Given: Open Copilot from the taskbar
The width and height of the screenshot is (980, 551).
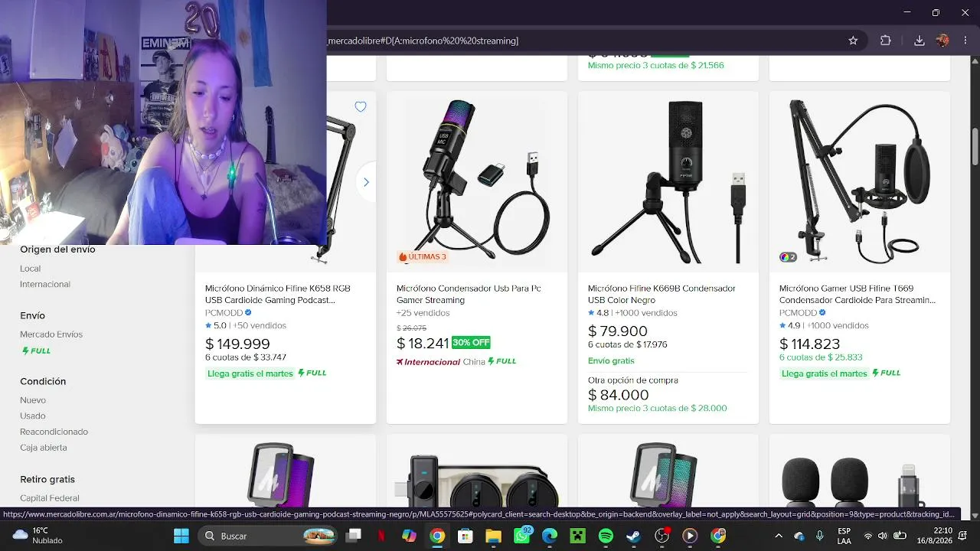Looking at the screenshot, I should [409, 536].
